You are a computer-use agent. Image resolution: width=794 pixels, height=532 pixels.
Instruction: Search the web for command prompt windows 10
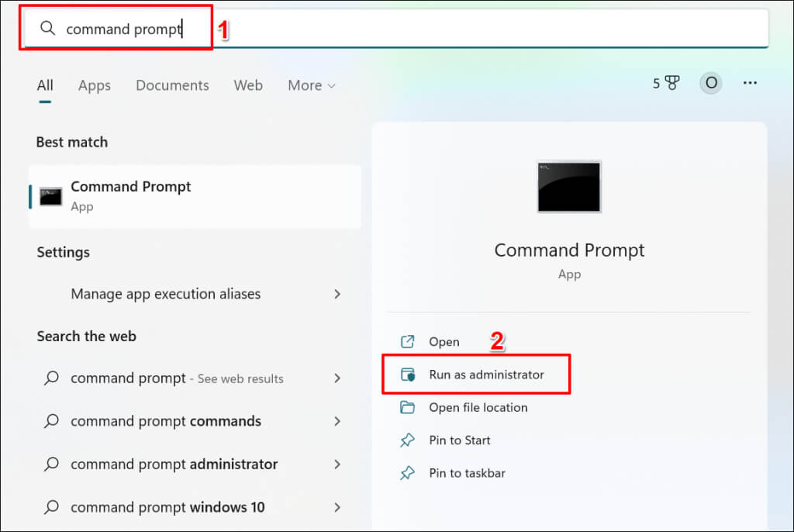(167, 507)
